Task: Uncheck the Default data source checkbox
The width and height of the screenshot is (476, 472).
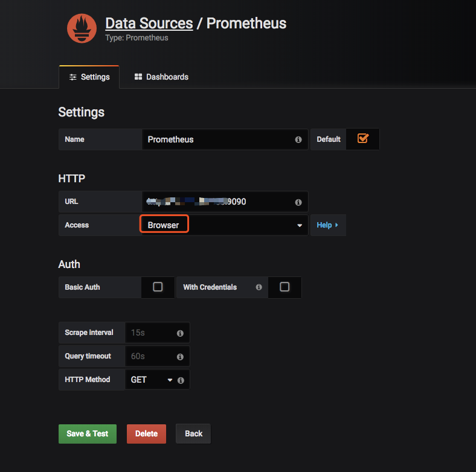Action: tap(363, 139)
